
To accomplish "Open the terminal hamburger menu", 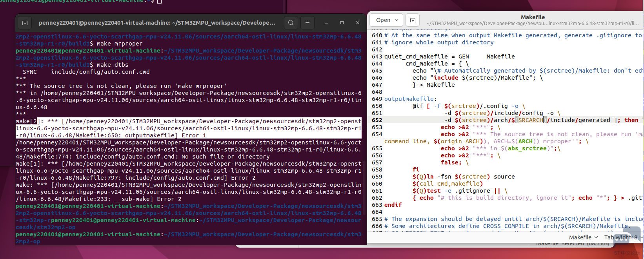I will tap(307, 23).
